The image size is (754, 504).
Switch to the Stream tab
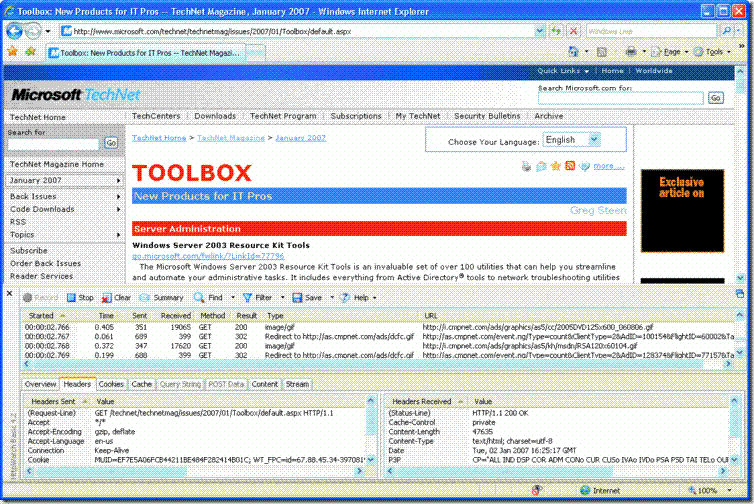pos(297,384)
